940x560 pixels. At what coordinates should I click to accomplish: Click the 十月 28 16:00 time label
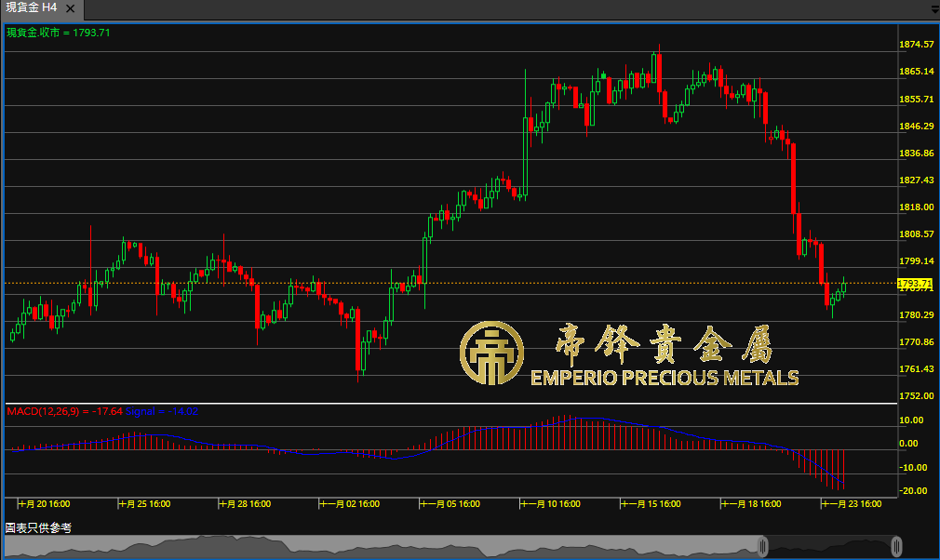tap(245, 503)
